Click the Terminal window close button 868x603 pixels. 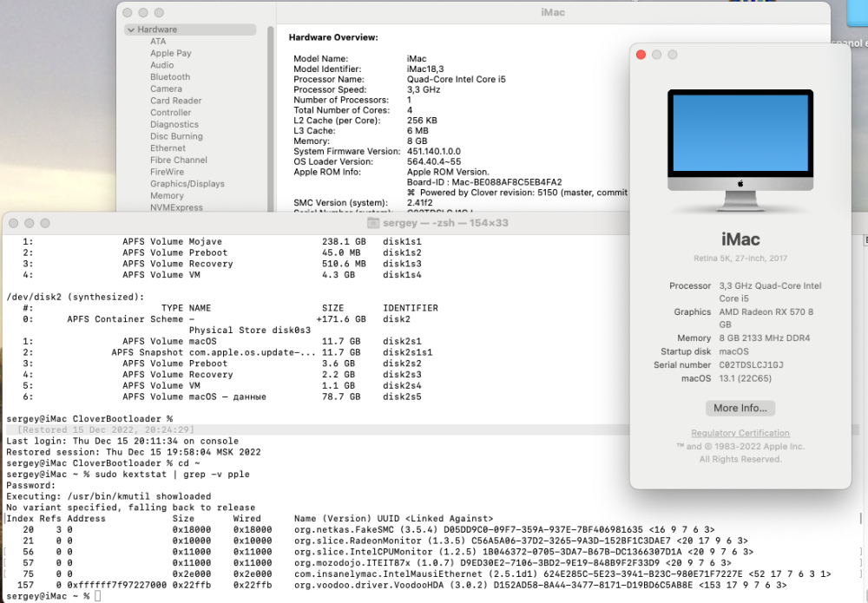pyautogui.click(x=13, y=223)
